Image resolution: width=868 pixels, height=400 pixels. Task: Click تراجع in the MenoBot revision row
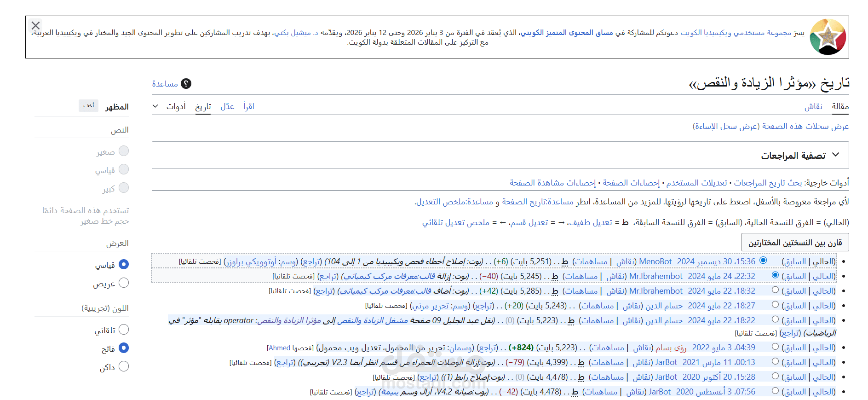click(x=311, y=261)
